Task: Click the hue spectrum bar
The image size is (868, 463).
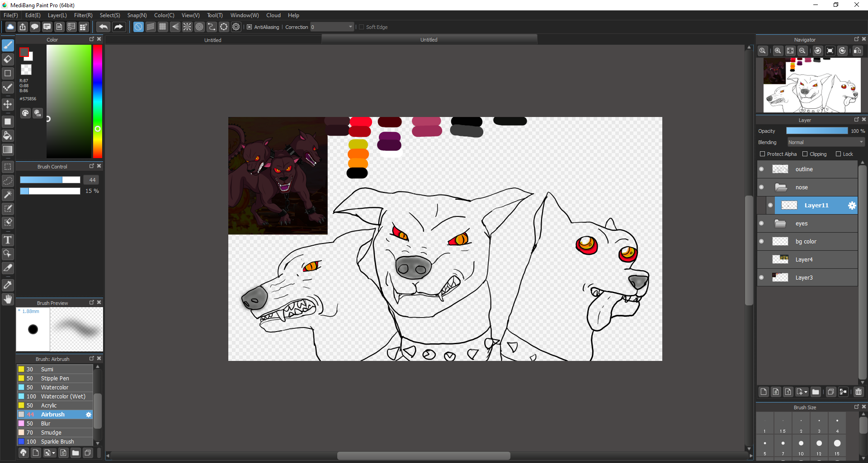Action: (97, 102)
